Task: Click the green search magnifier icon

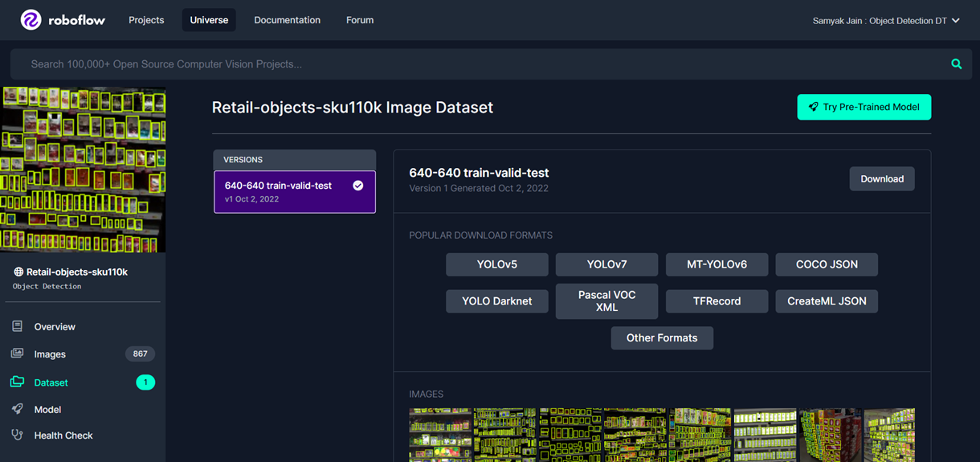Action: (956, 64)
